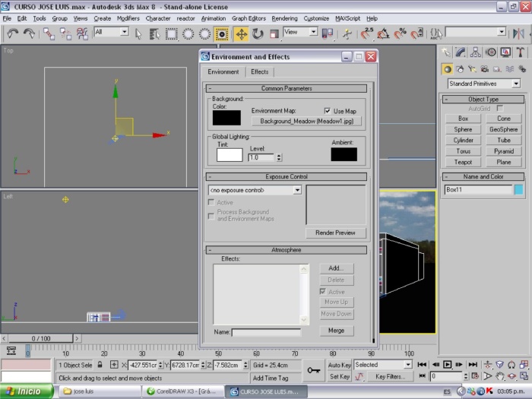This screenshot has width=532, height=399.
Task: Open the white Tint color swatch
Action: pos(230,155)
